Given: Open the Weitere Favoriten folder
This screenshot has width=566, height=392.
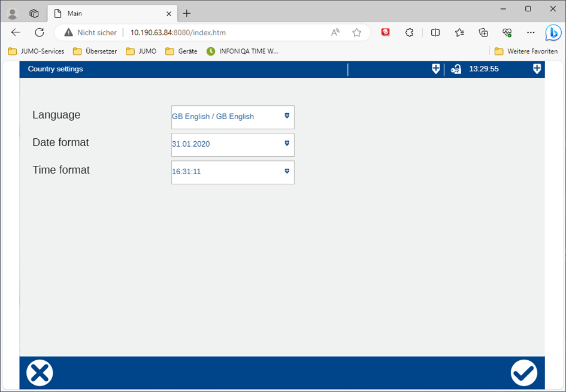Looking at the screenshot, I should (x=526, y=51).
